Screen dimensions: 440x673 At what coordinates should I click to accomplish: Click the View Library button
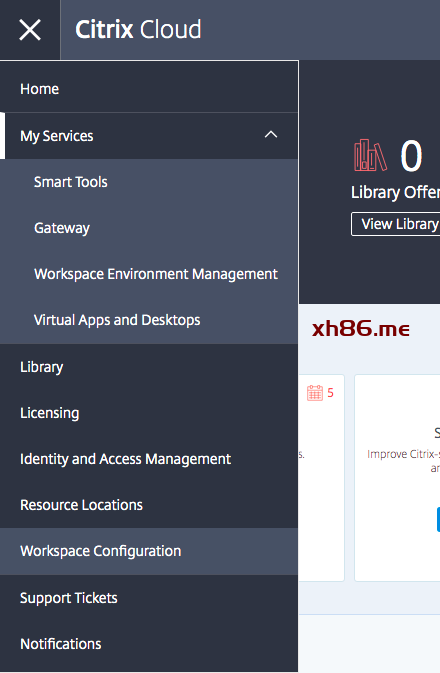(x=396, y=224)
